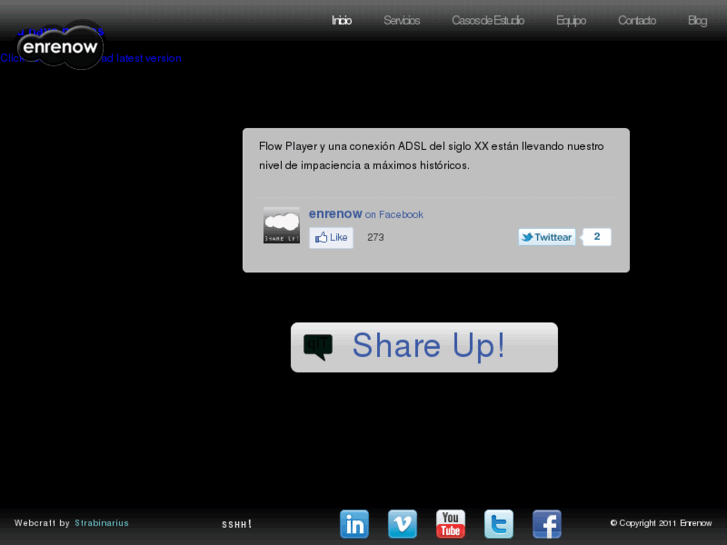Click the Facebook Like button
This screenshot has width=727, height=545.
coord(331,237)
